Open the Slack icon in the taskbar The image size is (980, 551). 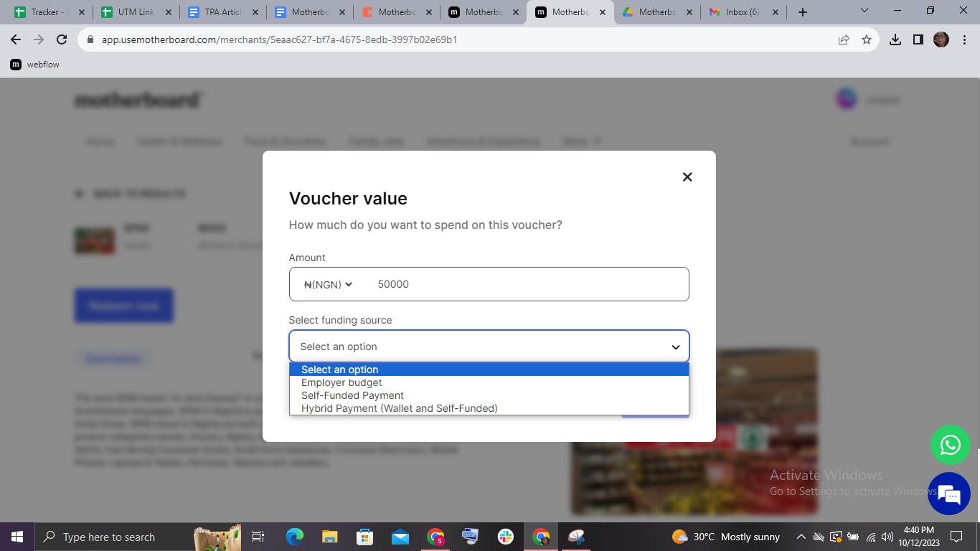[506, 537]
